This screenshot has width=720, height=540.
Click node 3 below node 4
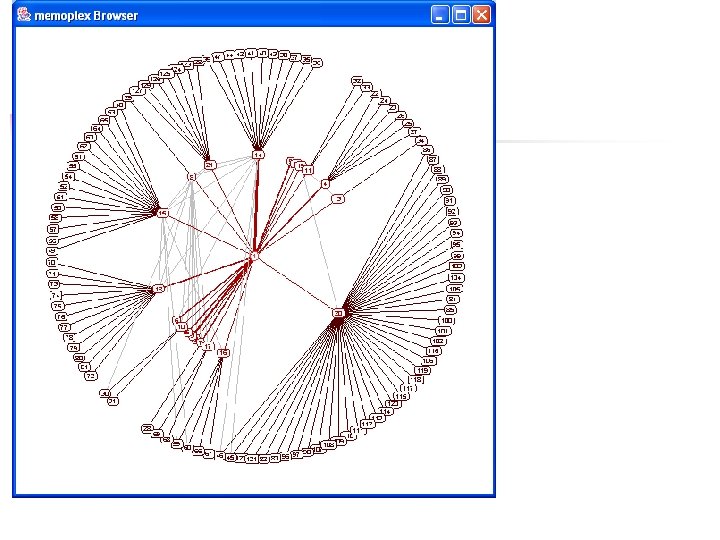tap(338, 199)
